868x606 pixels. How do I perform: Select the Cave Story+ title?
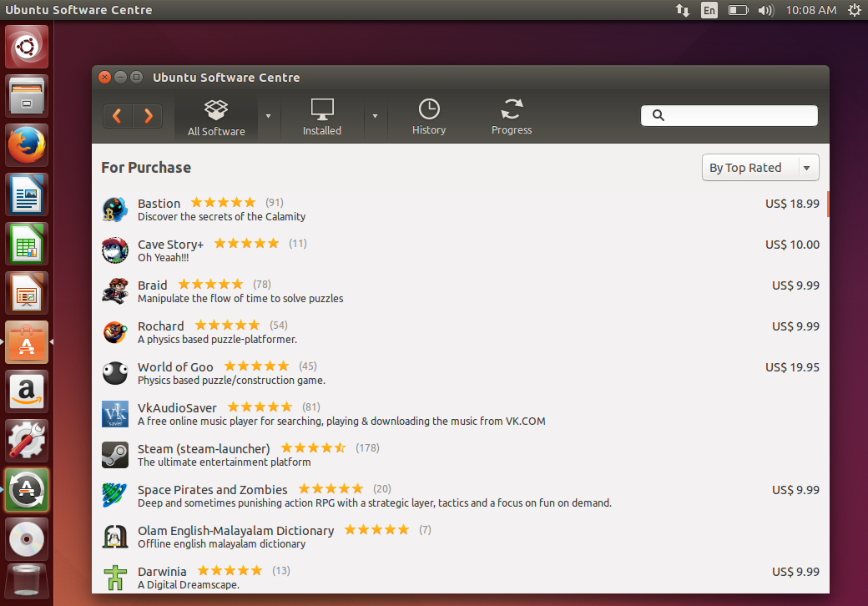click(x=170, y=245)
